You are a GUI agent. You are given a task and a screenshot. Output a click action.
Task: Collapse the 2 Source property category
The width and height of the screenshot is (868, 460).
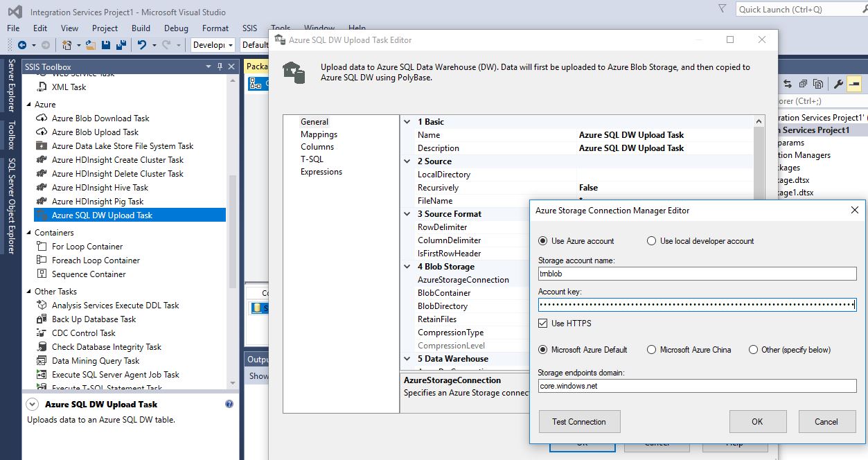tap(407, 161)
